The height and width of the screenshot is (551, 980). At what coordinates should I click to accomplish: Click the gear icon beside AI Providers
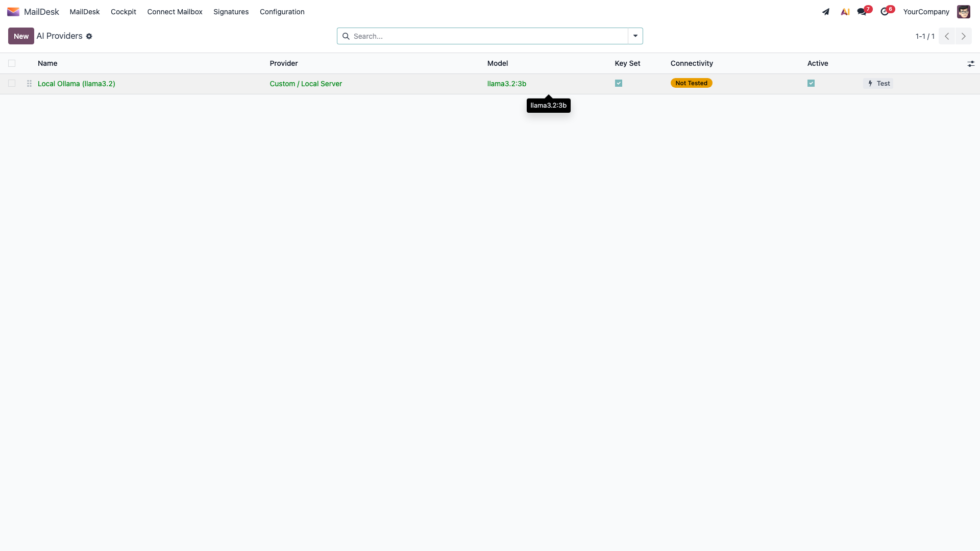89,36
